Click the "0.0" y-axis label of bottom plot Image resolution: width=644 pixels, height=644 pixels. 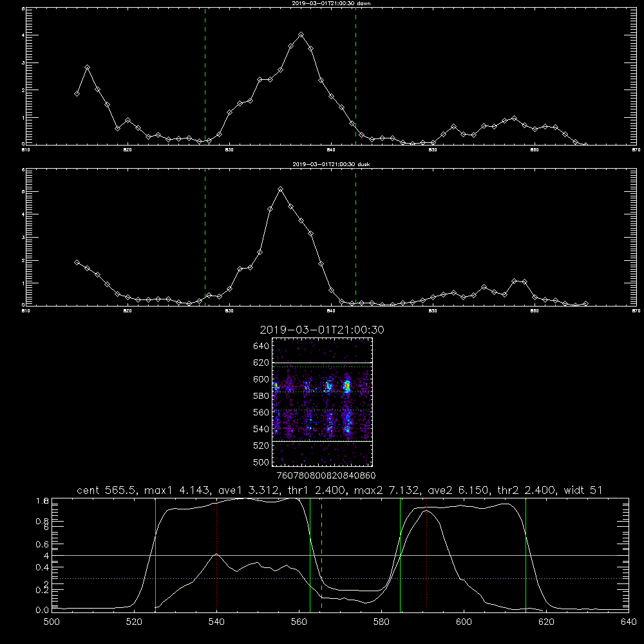click(x=43, y=611)
